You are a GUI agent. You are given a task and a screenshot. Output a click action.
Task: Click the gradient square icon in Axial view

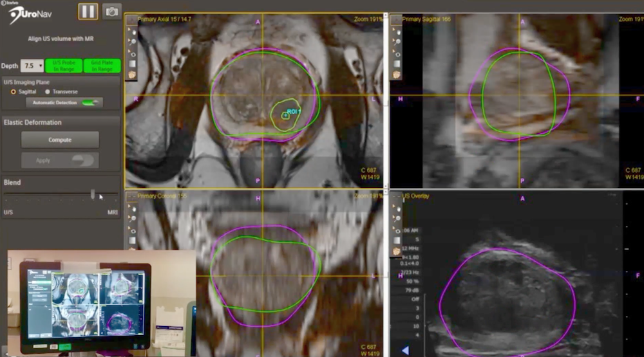(132, 64)
